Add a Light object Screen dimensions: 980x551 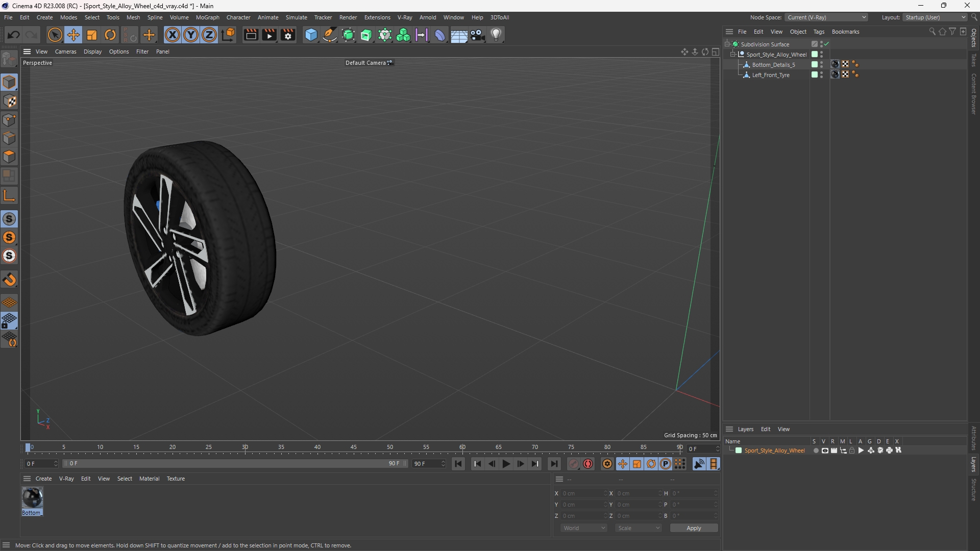(496, 35)
